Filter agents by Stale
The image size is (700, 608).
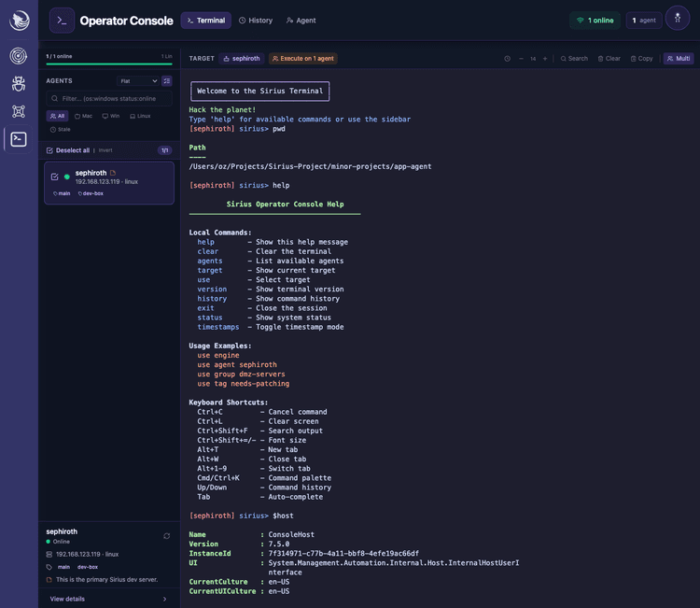pos(61,130)
